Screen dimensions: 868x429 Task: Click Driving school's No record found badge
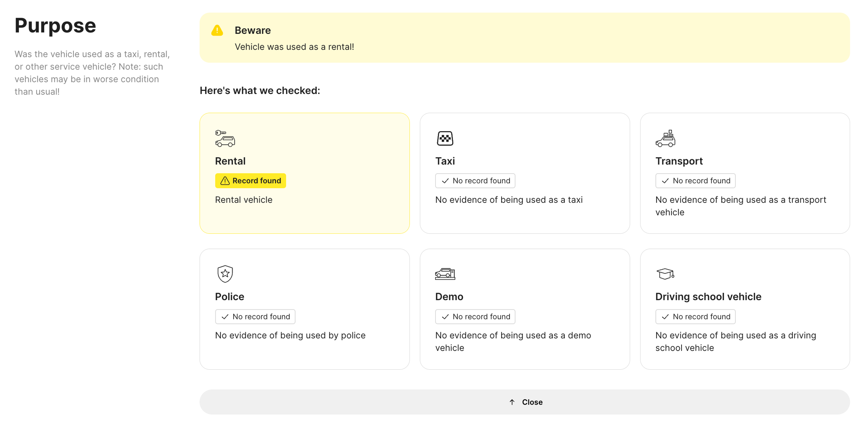tap(695, 316)
